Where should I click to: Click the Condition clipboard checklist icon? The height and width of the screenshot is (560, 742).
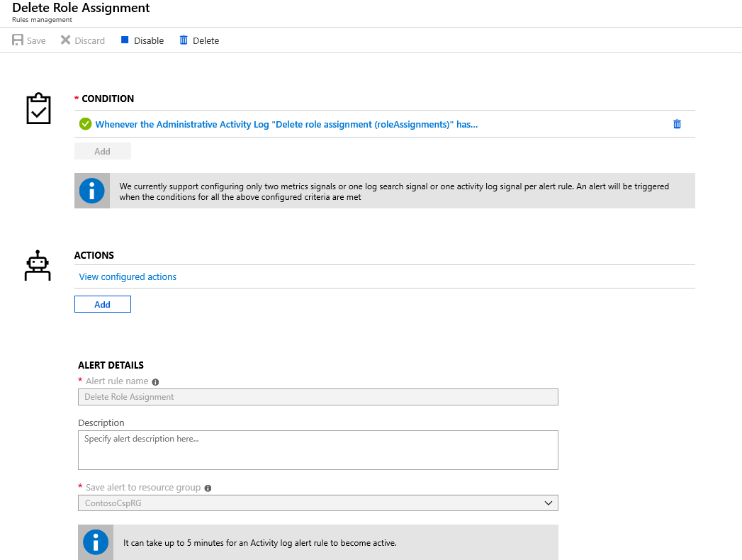pyautogui.click(x=38, y=108)
